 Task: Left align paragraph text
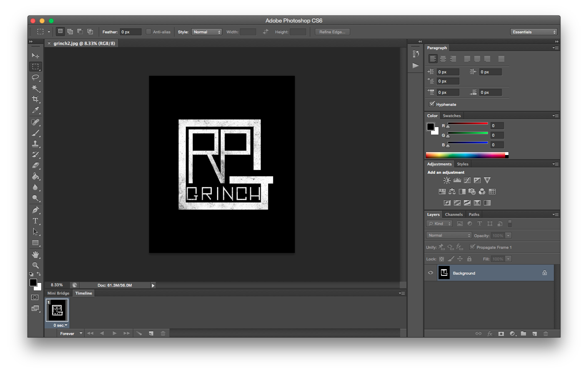[433, 59]
